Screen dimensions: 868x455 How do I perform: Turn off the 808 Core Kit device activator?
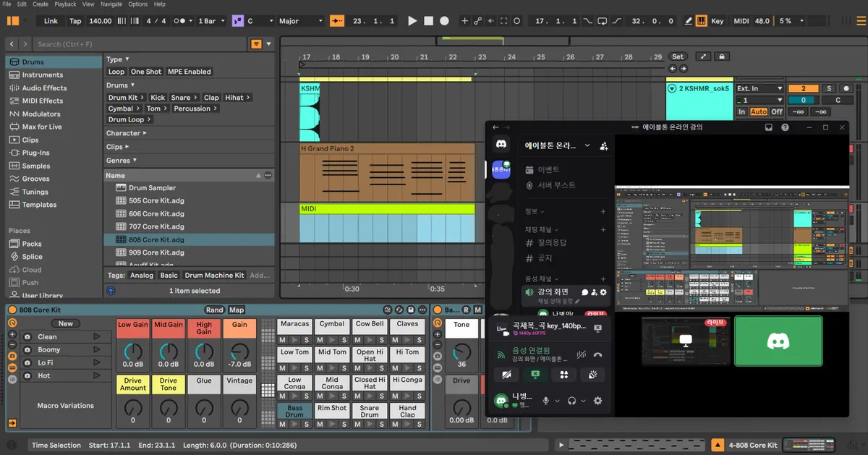point(13,310)
